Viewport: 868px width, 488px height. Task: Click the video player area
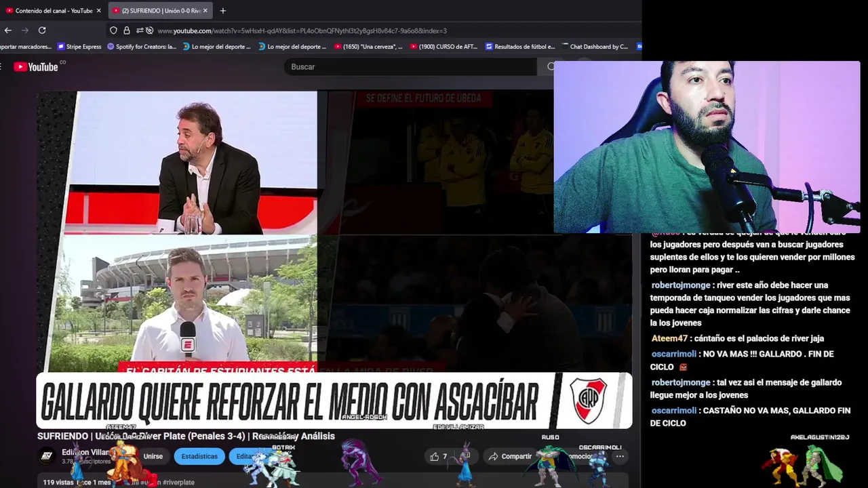[x=334, y=260]
